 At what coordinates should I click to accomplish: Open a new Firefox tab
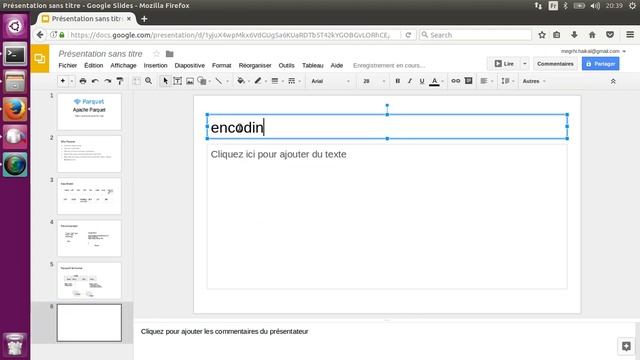(x=144, y=19)
